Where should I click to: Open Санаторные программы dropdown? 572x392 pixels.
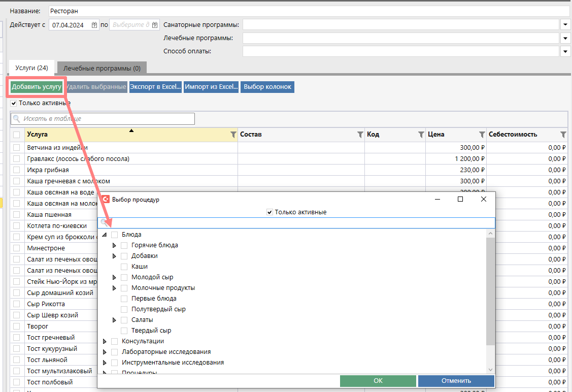pos(565,24)
